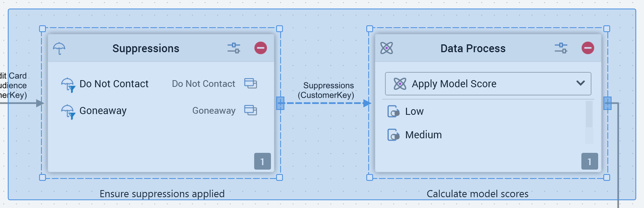Screen dimensions: 644x208
Task: Click the Suppressions (CustomerKey) link label
Action: 328,90
